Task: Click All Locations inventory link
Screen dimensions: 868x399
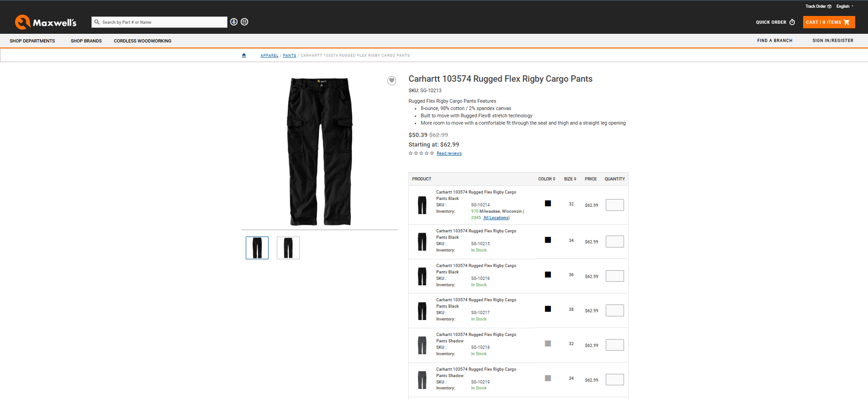Action: click(496, 218)
